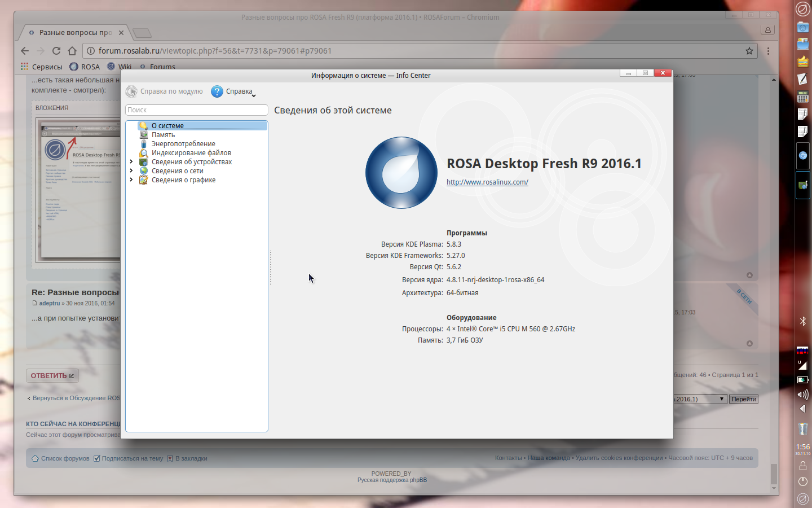Open the volume control tray icon
Screen dimensions: 812x508
[x=802, y=394]
